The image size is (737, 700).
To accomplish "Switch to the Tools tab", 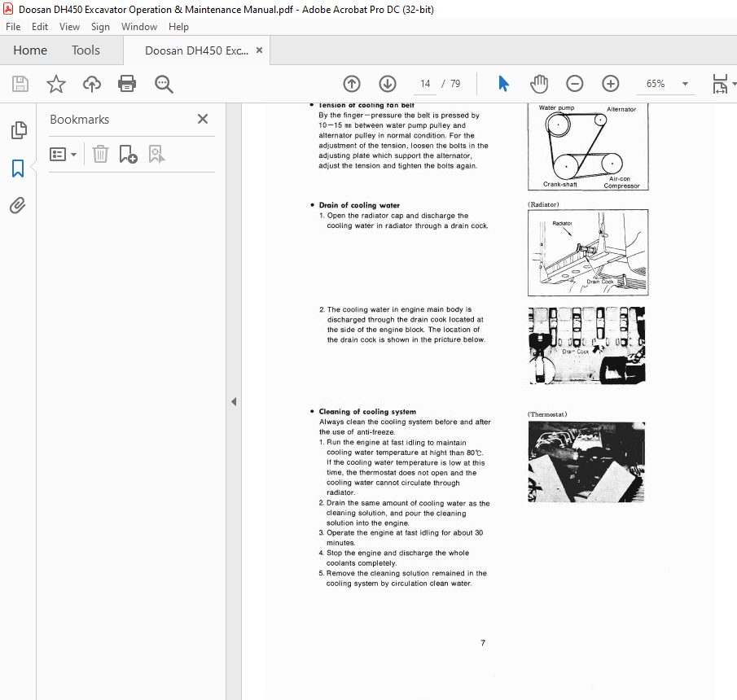I will (86, 50).
